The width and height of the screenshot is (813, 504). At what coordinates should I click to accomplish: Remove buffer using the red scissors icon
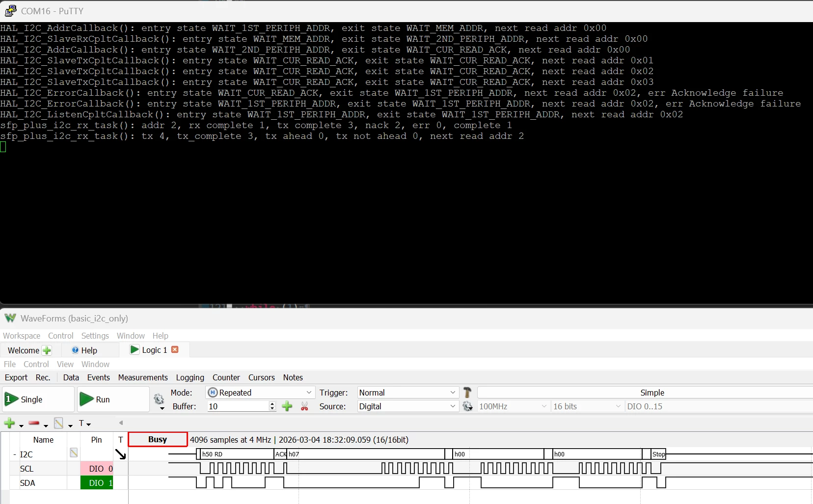(304, 406)
